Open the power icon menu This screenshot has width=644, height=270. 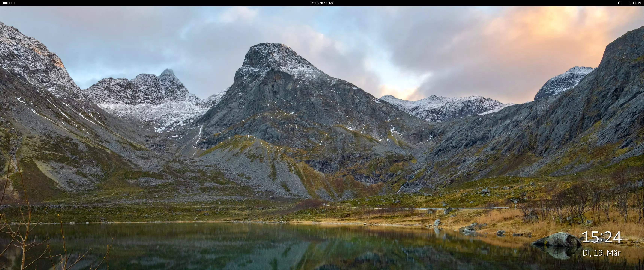640,3
